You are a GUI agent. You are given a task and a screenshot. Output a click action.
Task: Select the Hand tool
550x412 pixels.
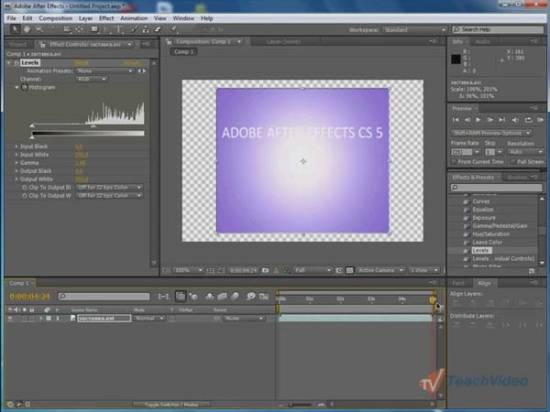pos(27,29)
